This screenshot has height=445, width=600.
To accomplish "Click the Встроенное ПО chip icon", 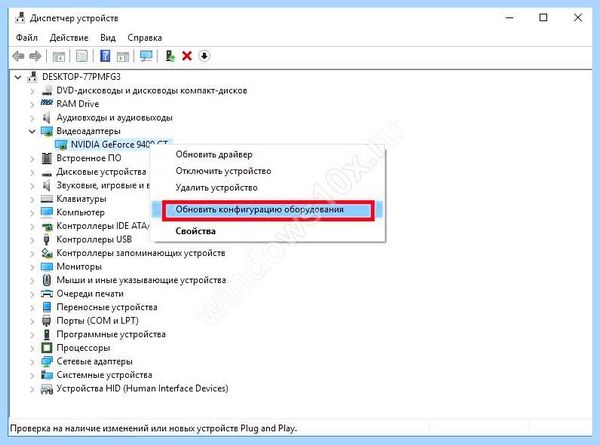I will (x=47, y=158).
